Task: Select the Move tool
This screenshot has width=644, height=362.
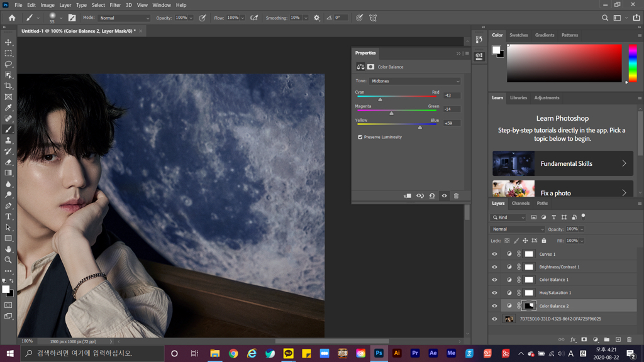Action: coord(8,42)
